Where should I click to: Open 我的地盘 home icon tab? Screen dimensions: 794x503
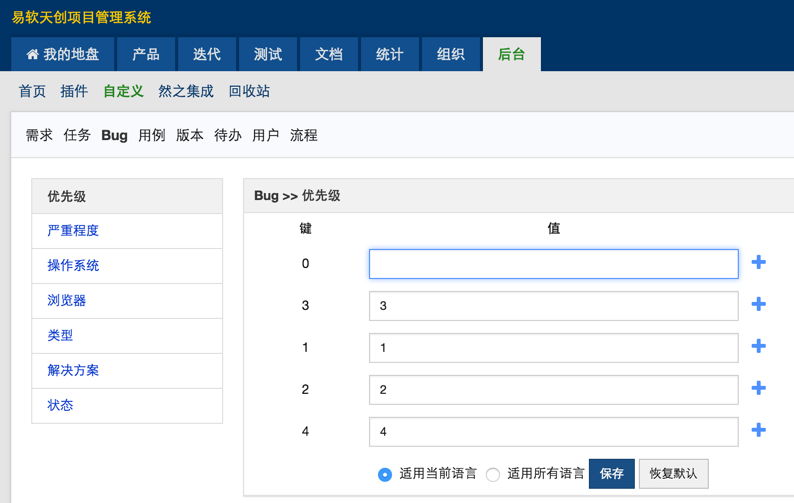coord(62,54)
